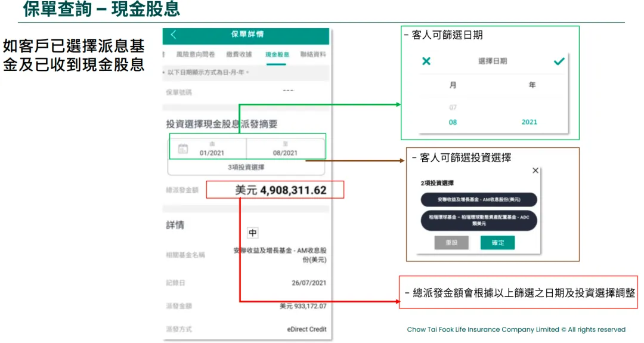
Task: Click the total amount 美元 4,908,311.62
Action: [280, 190]
